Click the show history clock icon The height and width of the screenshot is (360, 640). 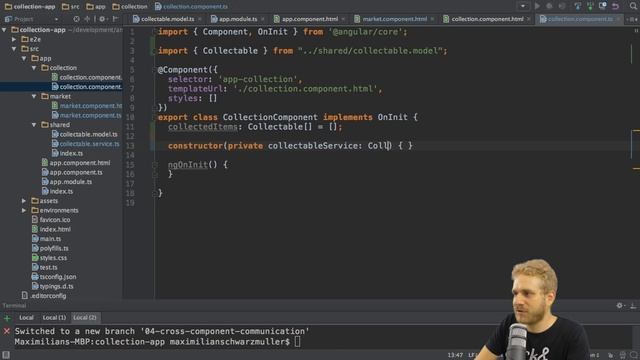click(x=602, y=6)
